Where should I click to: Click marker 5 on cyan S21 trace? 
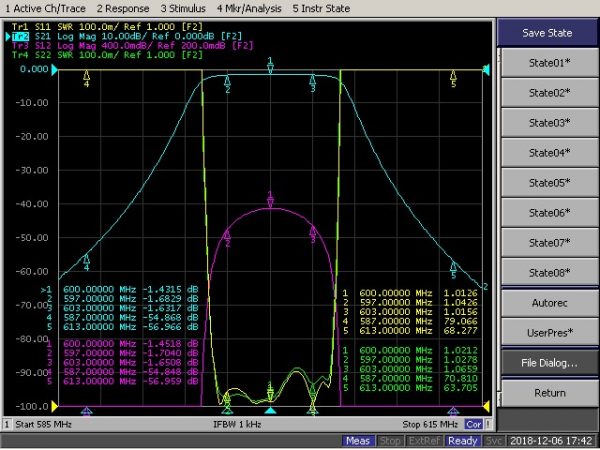453,269
